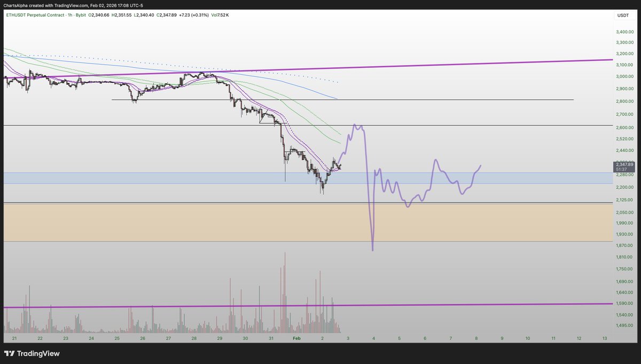Click the 13 date label on time axis
Viewport: 641px width, 364px height.
point(605,338)
